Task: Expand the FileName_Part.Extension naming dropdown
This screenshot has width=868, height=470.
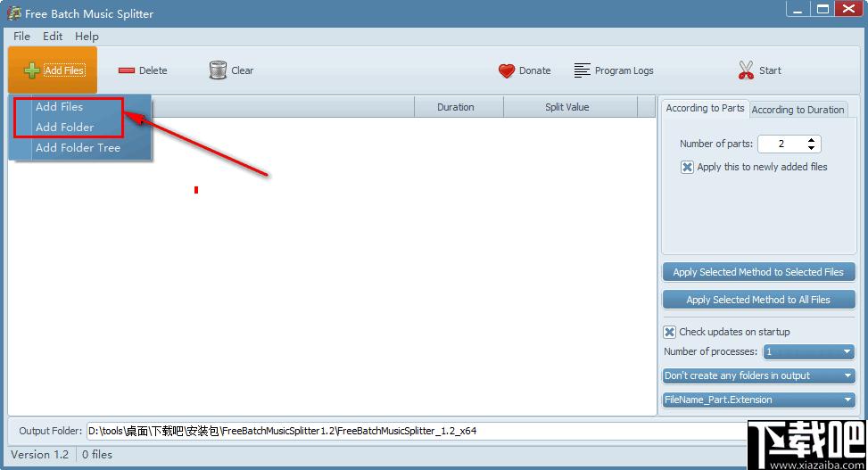Action: (x=847, y=400)
